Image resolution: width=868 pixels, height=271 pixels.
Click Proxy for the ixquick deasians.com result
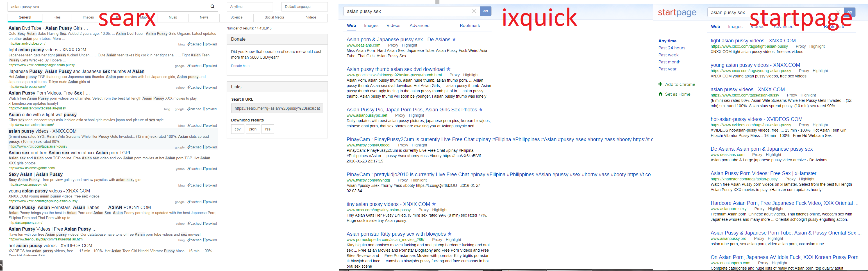(393, 45)
